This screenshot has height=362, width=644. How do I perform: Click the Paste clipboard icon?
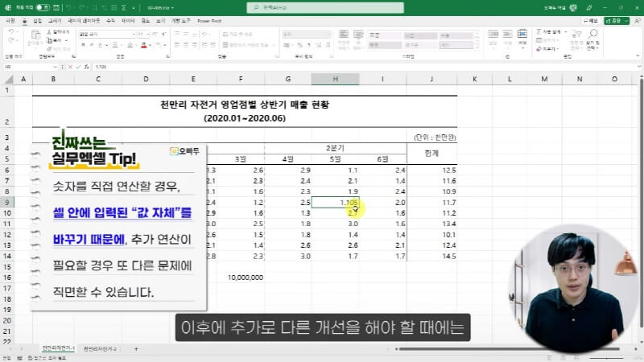[x=35, y=35]
